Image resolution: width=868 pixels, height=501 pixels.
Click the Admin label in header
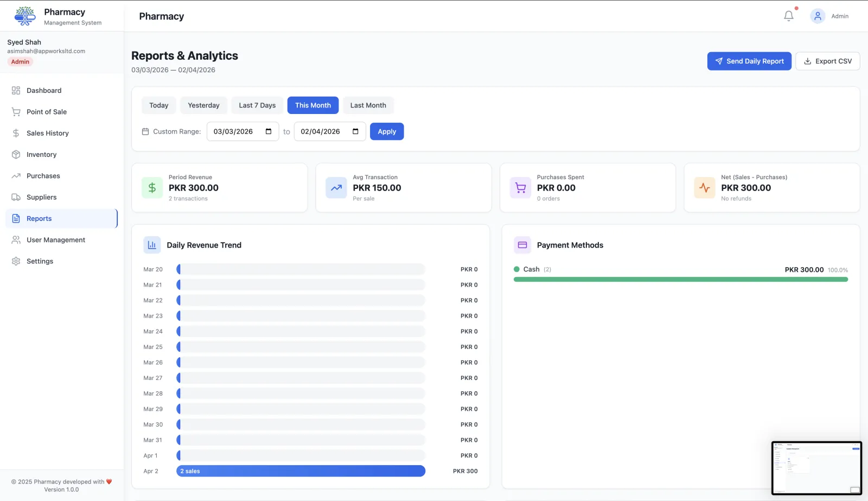coord(840,16)
